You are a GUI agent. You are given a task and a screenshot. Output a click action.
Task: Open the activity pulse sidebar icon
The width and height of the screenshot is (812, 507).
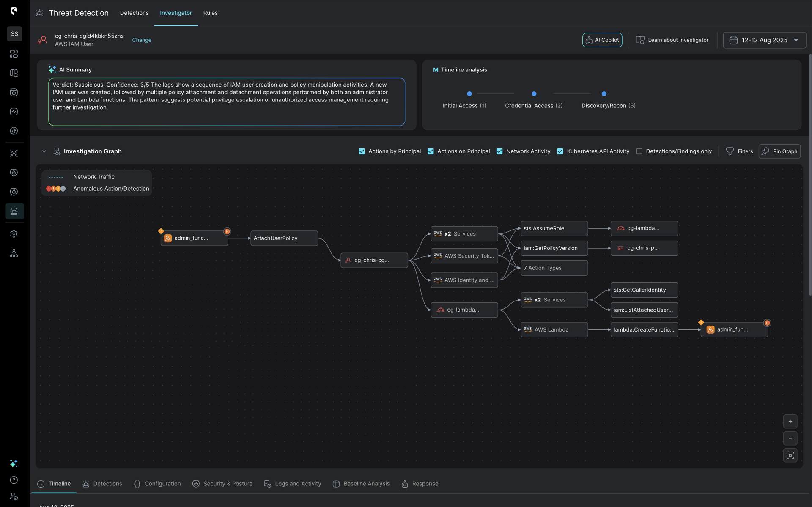click(x=14, y=112)
